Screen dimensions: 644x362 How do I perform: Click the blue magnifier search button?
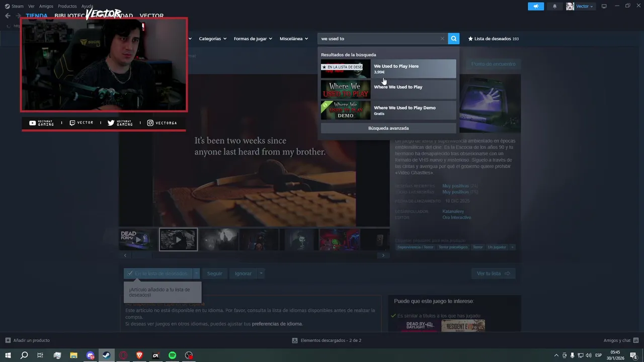[x=454, y=38]
